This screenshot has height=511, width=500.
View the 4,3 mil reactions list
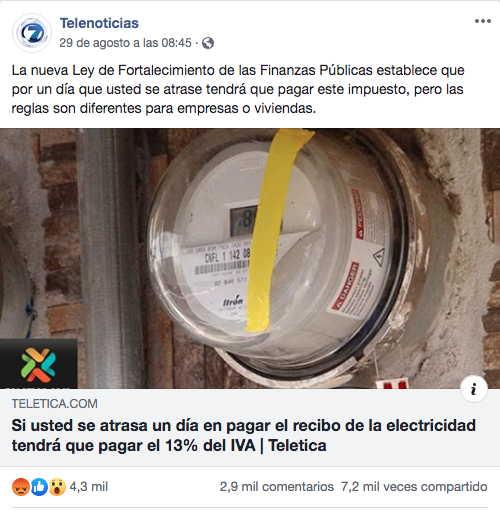[x=89, y=487]
